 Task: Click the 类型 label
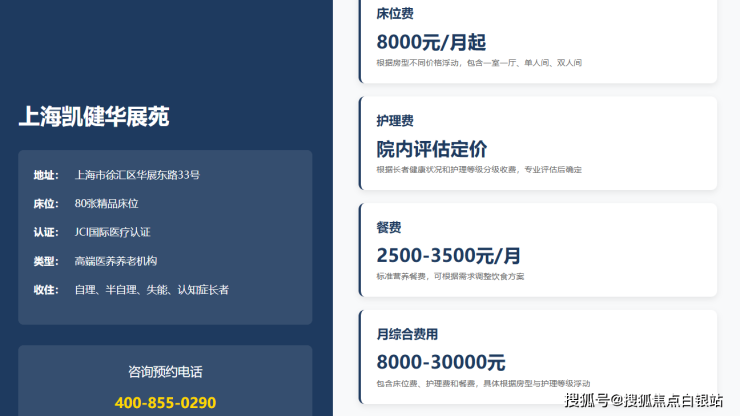(46, 261)
